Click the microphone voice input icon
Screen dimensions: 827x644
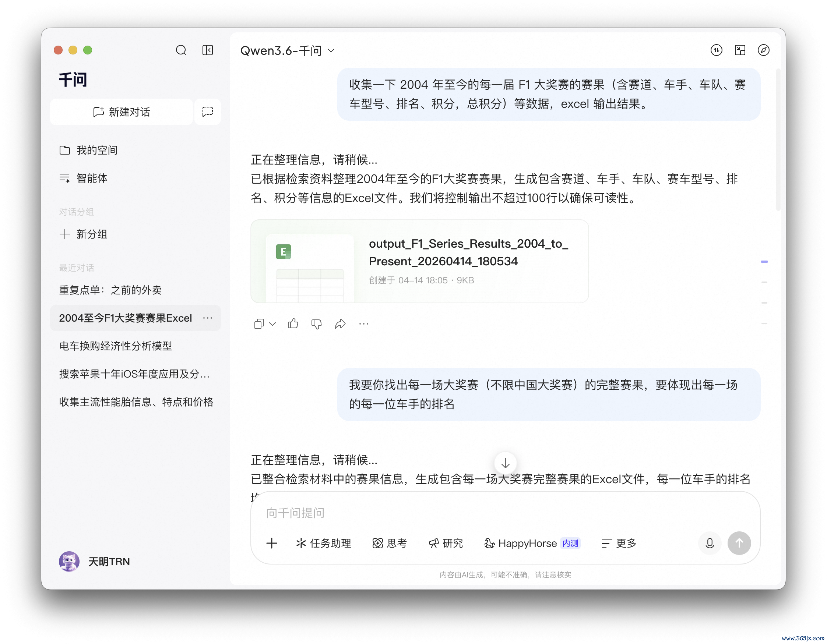(710, 544)
